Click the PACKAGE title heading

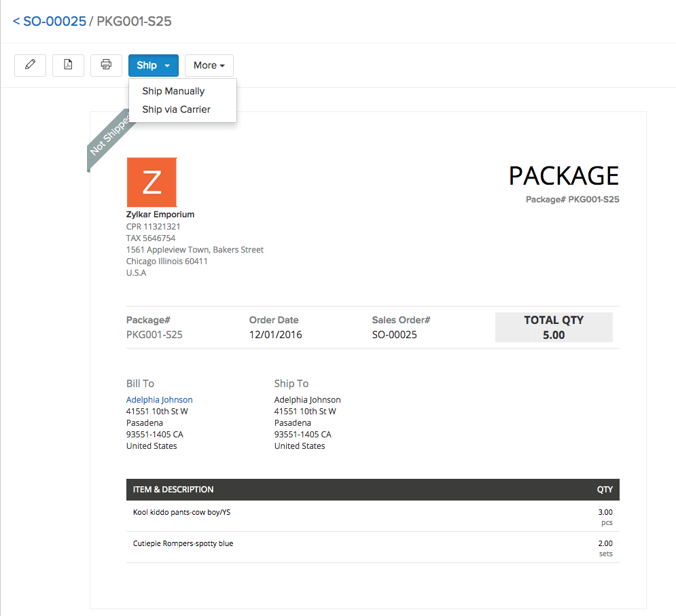click(x=563, y=175)
